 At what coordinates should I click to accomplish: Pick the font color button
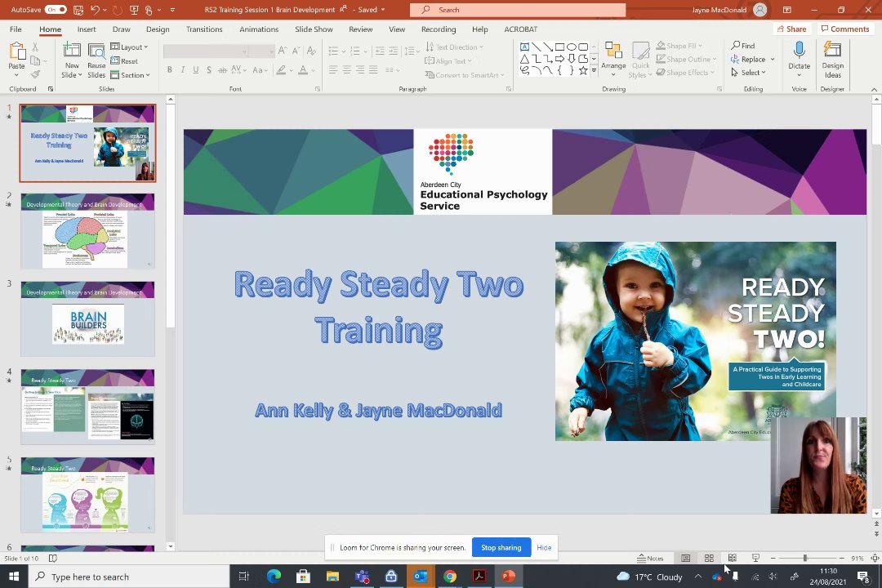(x=303, y=69)
